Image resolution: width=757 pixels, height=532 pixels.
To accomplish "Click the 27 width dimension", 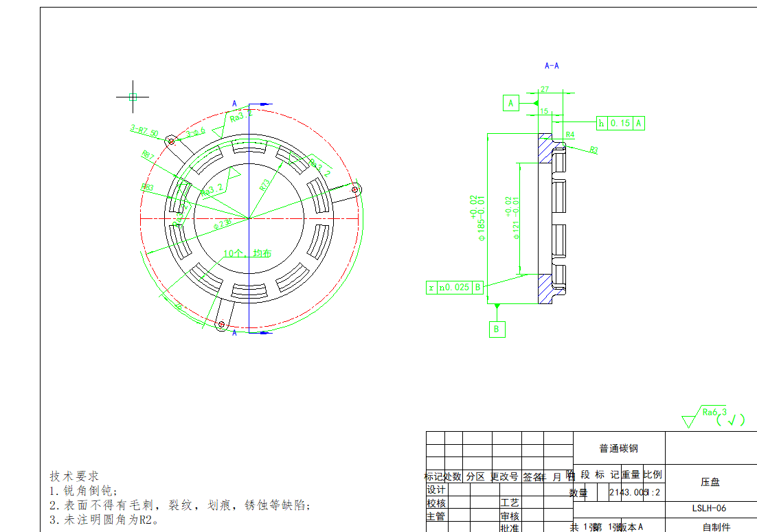I will tap(545, 89).
